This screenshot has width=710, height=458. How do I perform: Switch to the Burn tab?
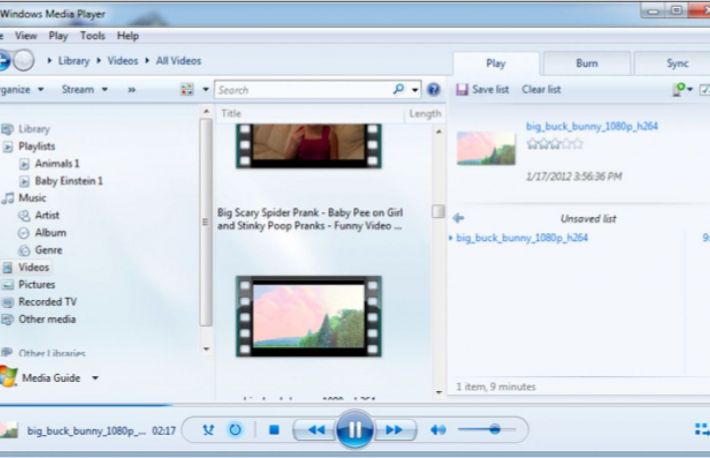[587, 63]
